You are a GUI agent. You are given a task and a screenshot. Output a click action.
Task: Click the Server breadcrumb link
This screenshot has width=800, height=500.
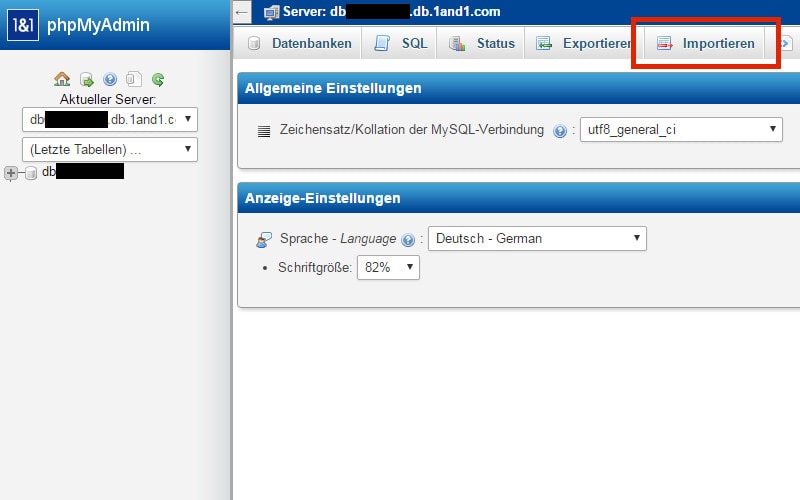coord(391,12)
